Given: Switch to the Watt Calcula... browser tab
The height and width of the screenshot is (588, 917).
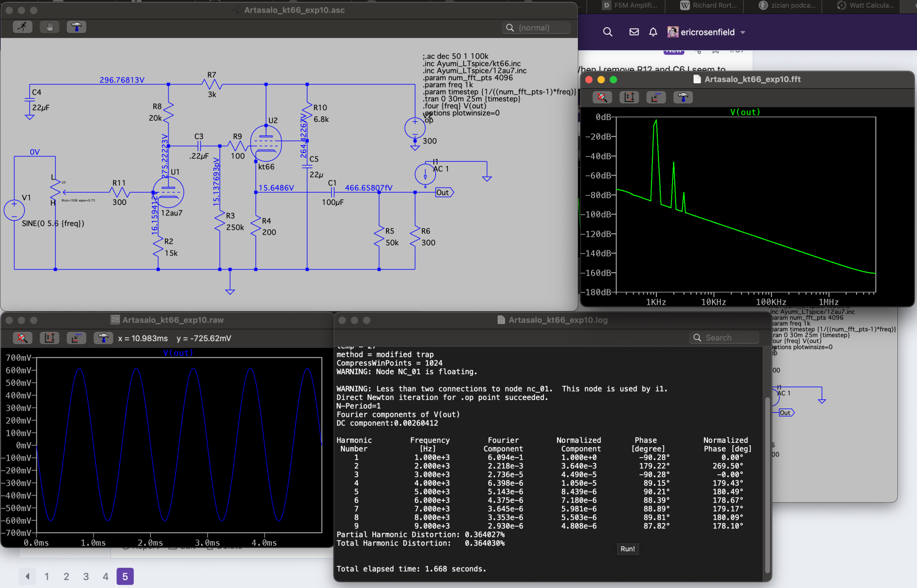Looking at the screenshot, I should click(866, 5).
